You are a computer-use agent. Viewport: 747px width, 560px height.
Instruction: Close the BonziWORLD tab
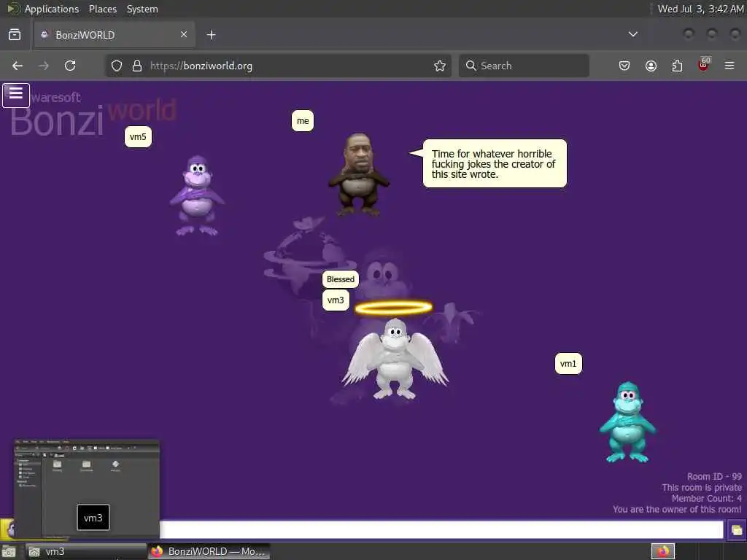(184, 34)
